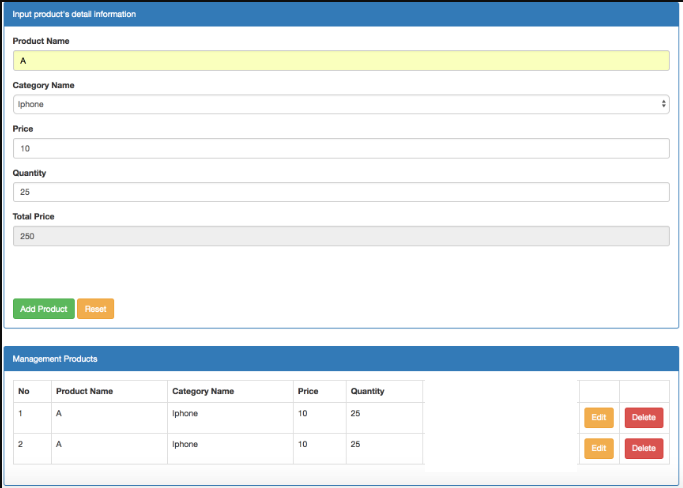Screen dimensions: 683x488
Task: Open the Category Name dropdown showing Iphone
Action: coord(340,104)
